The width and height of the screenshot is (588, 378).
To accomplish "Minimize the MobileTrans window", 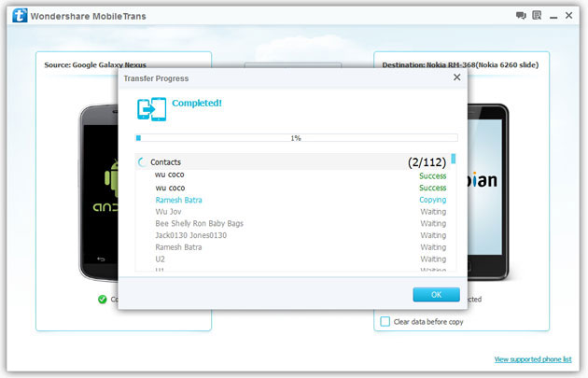I will [x=553, y=17].
